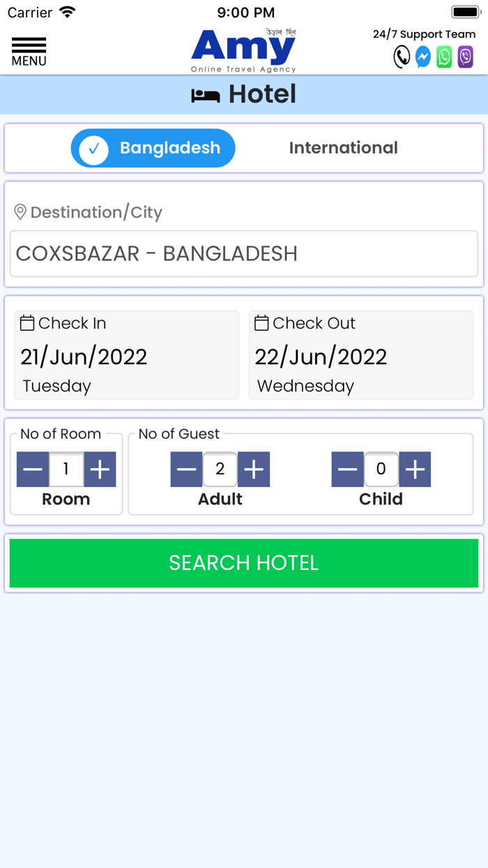Increase number of rooms with plus
The width and height of the screenshot is (488, 868).
tap(100, 470)
